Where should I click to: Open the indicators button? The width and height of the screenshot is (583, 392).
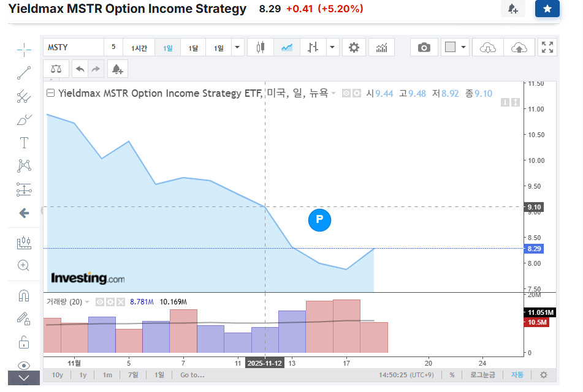tap(381, 48)
